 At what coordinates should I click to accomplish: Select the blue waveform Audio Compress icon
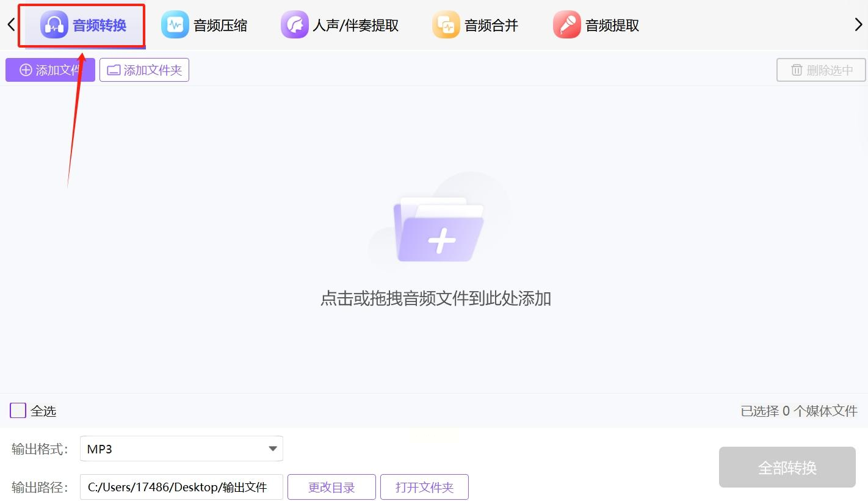175,25
